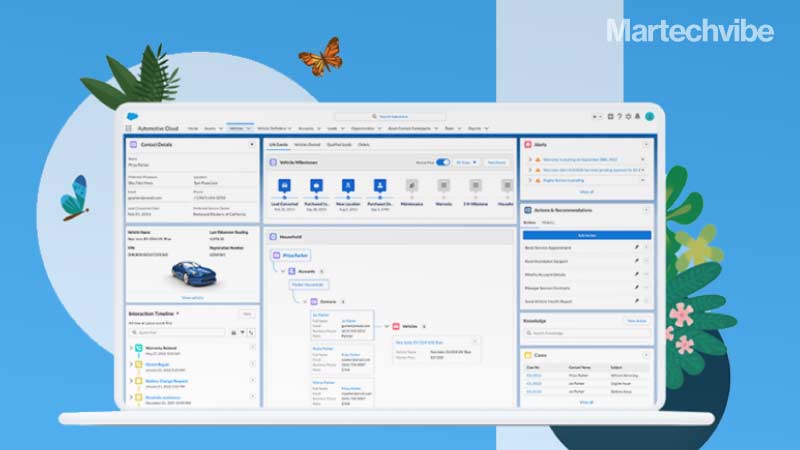The image size is (800, 450).
Task: Open the Parker Household account link
Action: (x=309, y=285)
